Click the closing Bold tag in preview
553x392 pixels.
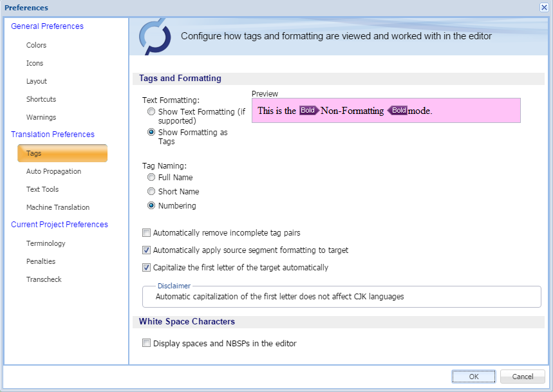pos(397,110)
